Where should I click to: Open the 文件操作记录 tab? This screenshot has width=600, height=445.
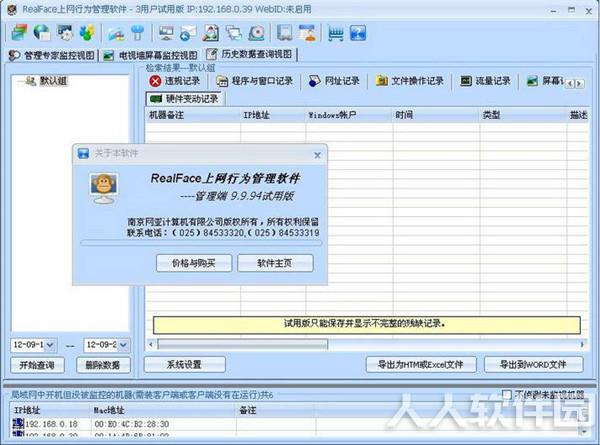(410, 81)
